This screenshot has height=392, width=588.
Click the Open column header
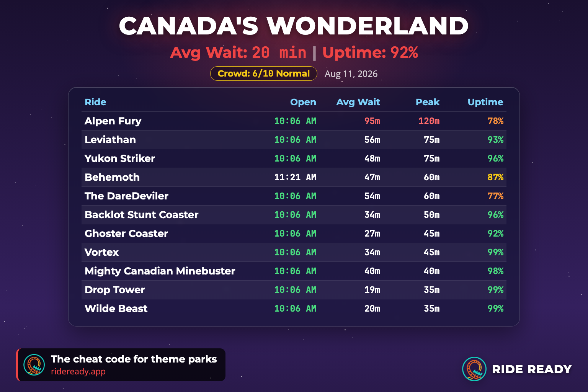point(303,102)
